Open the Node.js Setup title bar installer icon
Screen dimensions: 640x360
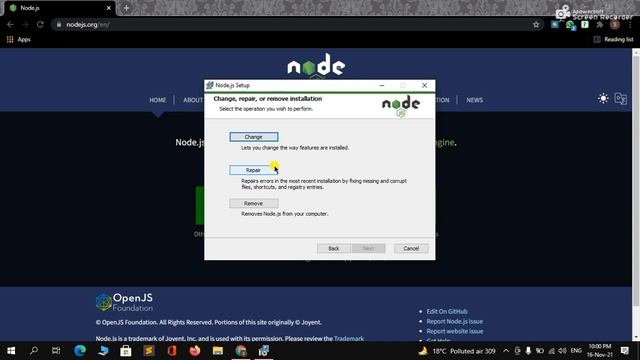pos(210,85)
